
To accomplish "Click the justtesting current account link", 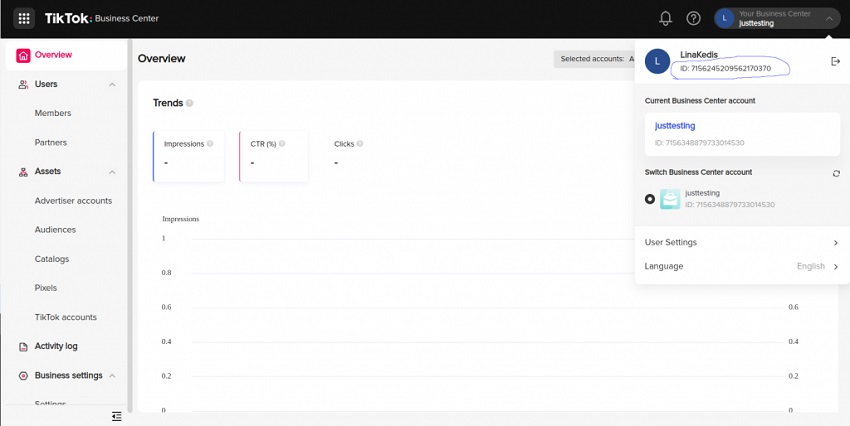I will 675,126.
